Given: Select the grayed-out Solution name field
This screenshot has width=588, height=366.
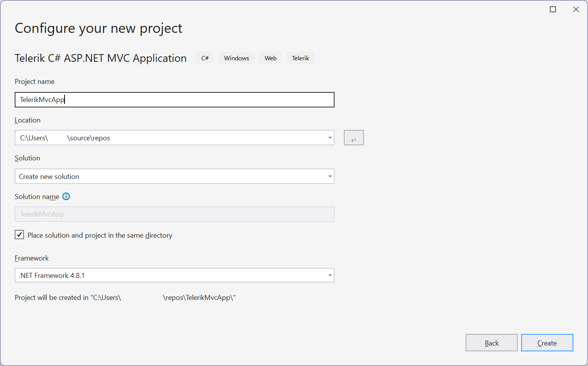Looking at the screenshot, I should (x=174, y=214).
